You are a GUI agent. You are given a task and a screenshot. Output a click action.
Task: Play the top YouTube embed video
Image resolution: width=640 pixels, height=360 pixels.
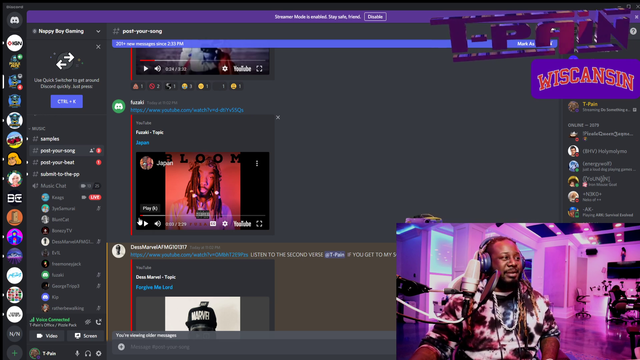tap(146, 69)
